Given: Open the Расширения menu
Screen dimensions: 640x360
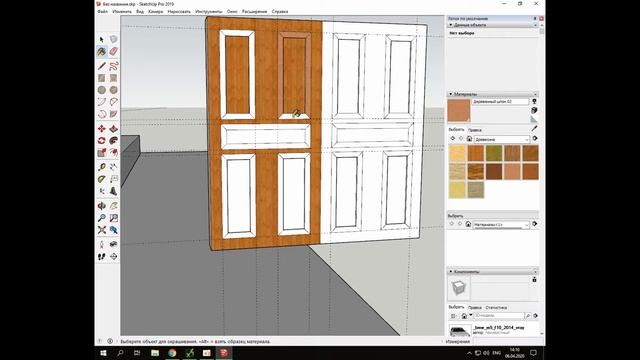Looking at the screenshot, I should 254,11.
